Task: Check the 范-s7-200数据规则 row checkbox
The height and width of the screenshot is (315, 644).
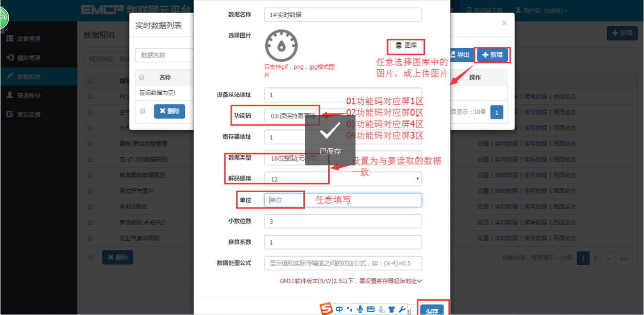Action: click(x=90, y=159)
